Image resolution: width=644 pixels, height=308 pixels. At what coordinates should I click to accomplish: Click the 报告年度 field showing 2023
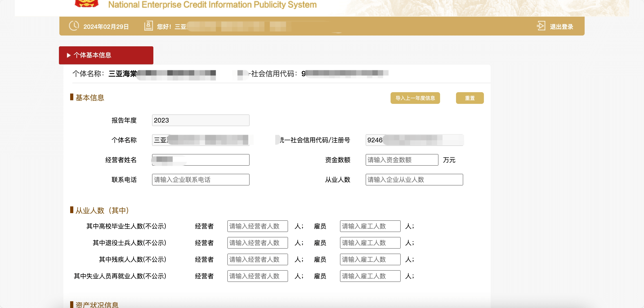tap(201, 120)
